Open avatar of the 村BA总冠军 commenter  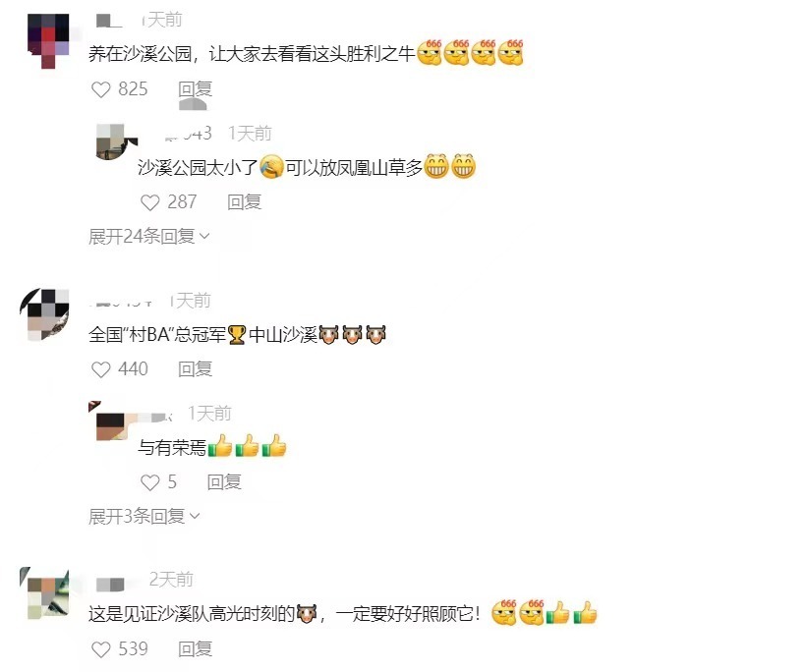pyautogui.click(x=45, y=314)
